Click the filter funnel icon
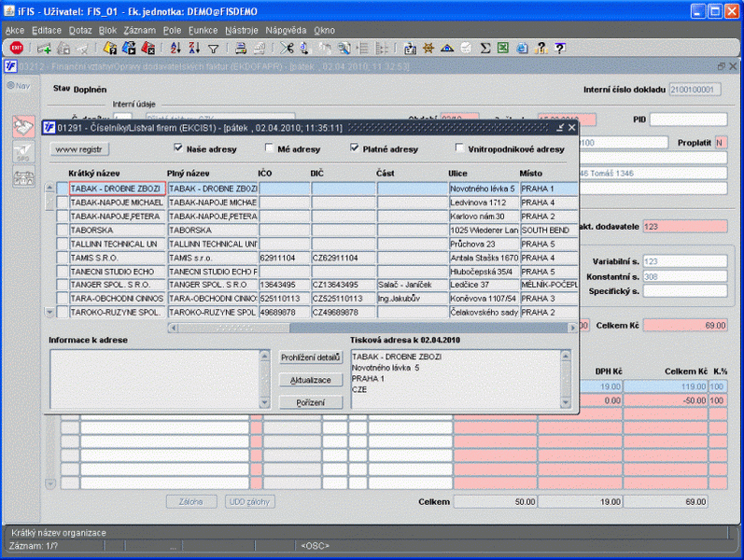The image size is (744, 560). (213, 48)
